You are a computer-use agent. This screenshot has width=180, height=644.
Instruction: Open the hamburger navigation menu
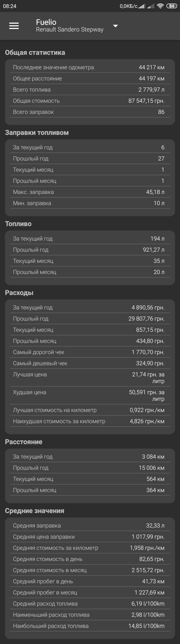(14, 26)
